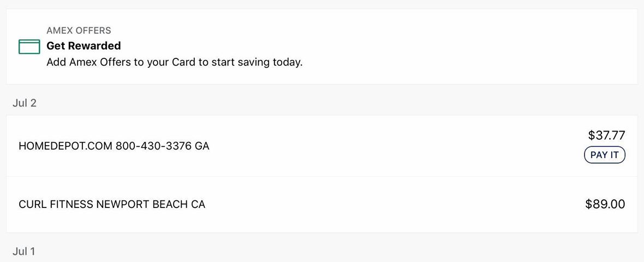
Task: Tap the PAY IT button
Action: (x=605, y=155)
